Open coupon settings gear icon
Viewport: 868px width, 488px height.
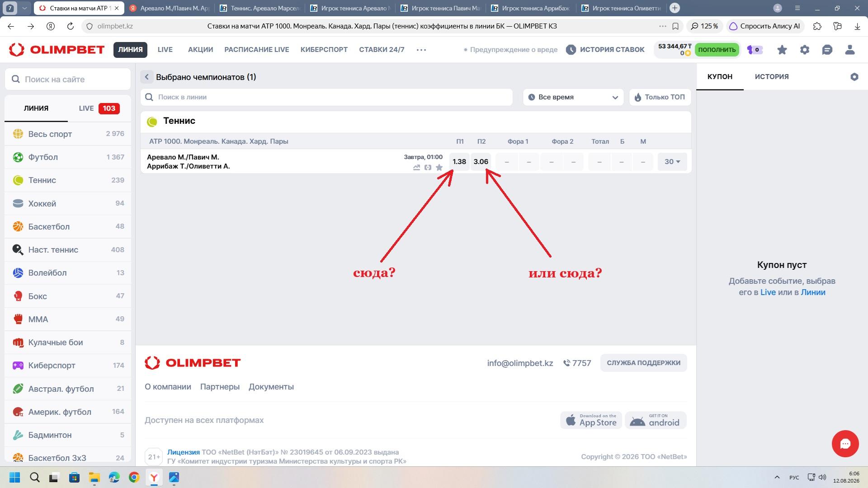[854, 77]
